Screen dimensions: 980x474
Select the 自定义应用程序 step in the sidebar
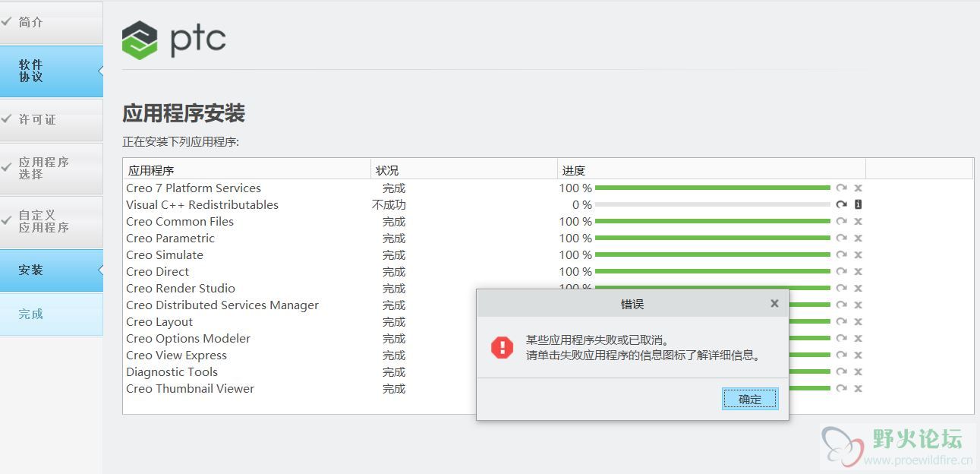click(51, 222)
